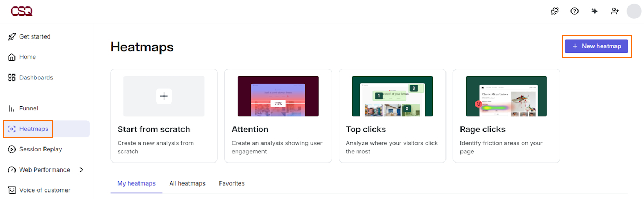
Task: Click the Session Replay play icon
Action: coord(12,149)
